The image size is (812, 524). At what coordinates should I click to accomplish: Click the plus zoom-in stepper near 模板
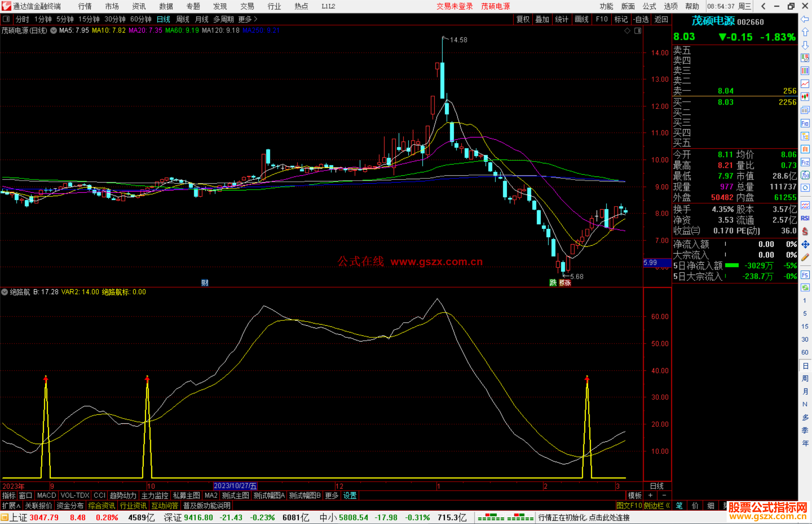tap(651, 495)
